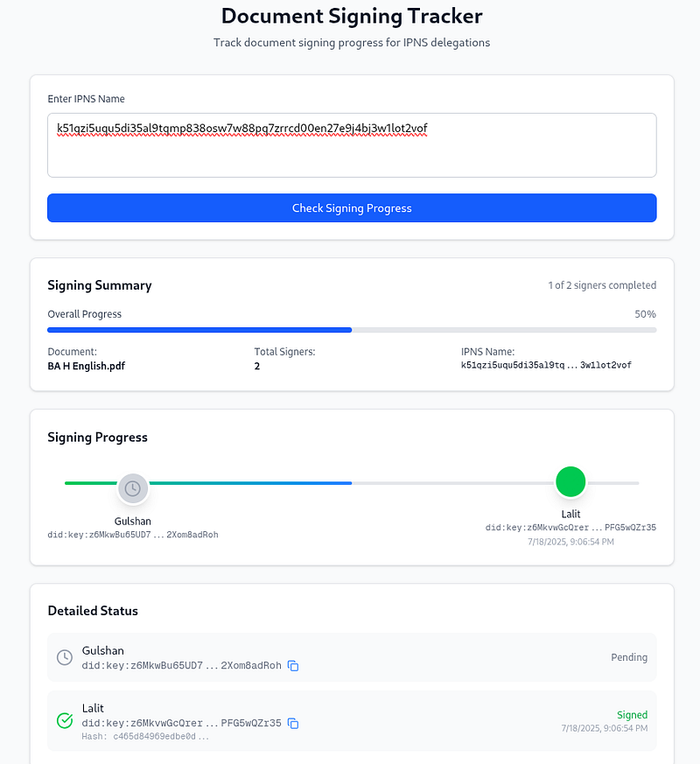
Task: Click truncated IPNS name in Signing Summary
Action: tap(546, 365)
